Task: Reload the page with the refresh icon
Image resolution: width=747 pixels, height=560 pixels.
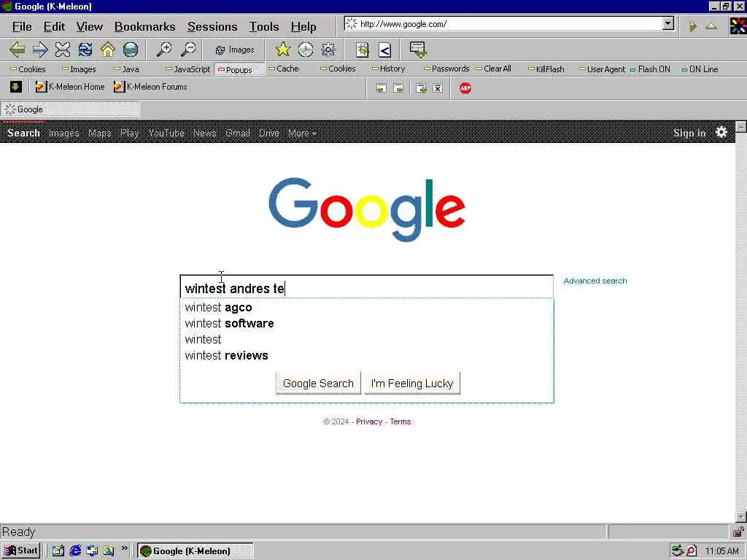Action: [x=85, y=50]
